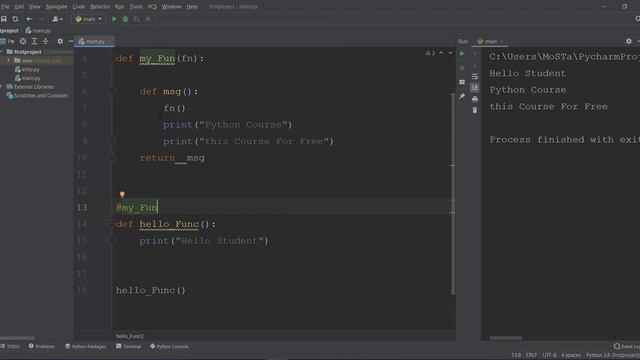Click the Print icon in Run console
This screenshot has height=360, width=640.
point(475,99)
